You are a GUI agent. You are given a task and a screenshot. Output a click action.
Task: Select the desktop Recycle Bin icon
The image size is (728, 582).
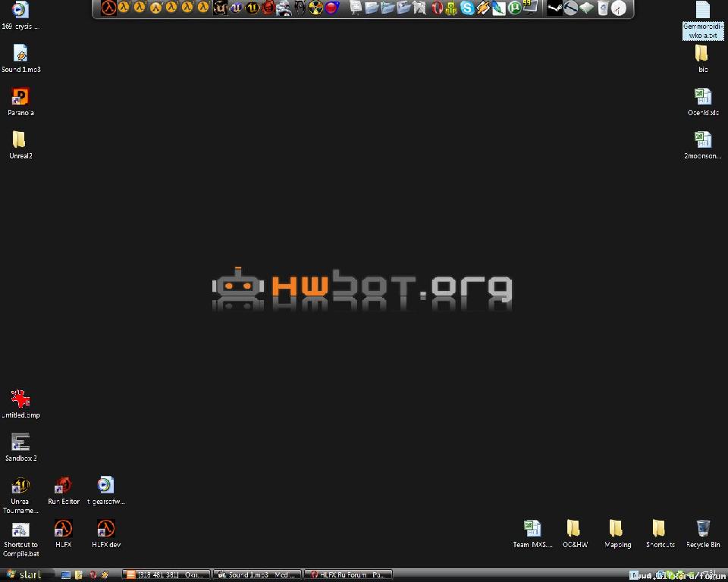point(703,534)
